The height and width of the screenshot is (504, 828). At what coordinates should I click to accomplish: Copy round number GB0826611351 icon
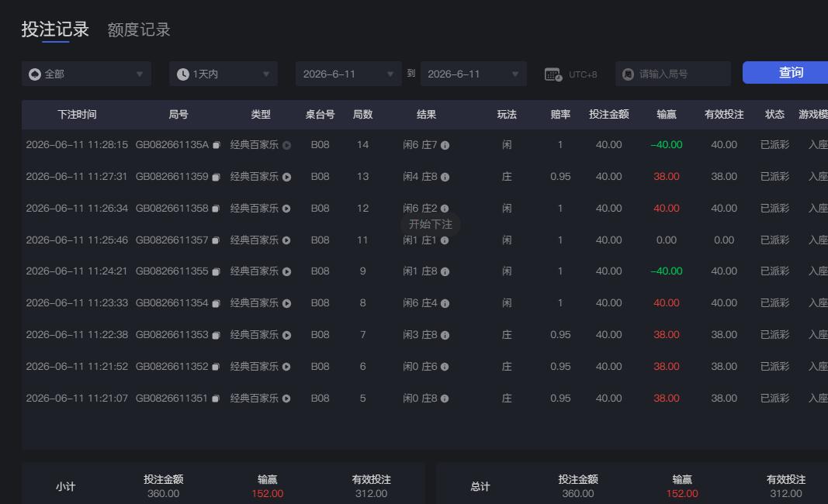(x=216, y=399)
